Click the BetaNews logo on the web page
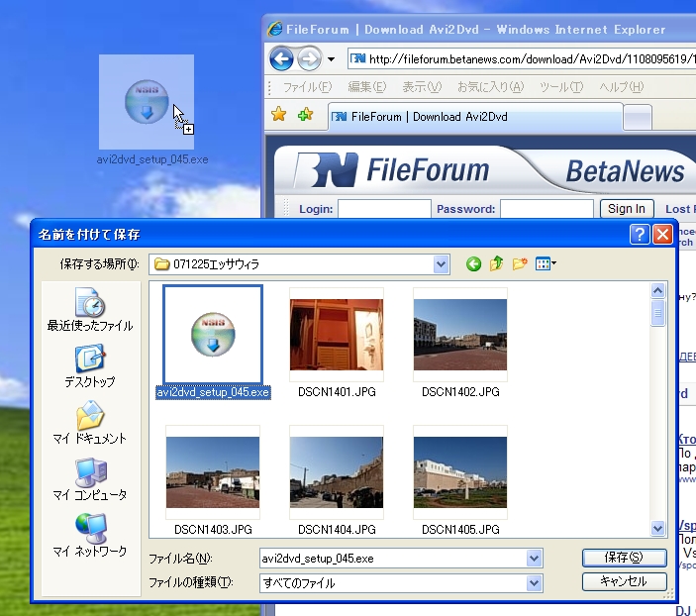 tap(626, 171)
